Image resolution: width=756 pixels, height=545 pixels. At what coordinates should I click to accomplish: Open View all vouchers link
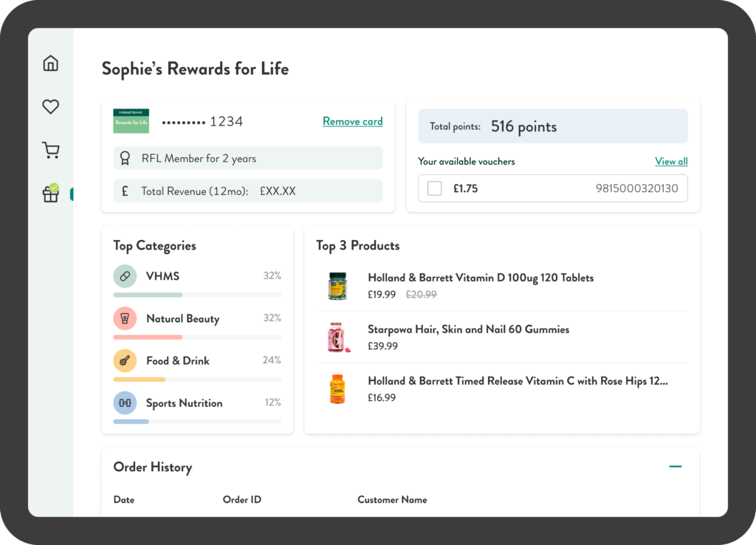(x=671, y=161)
